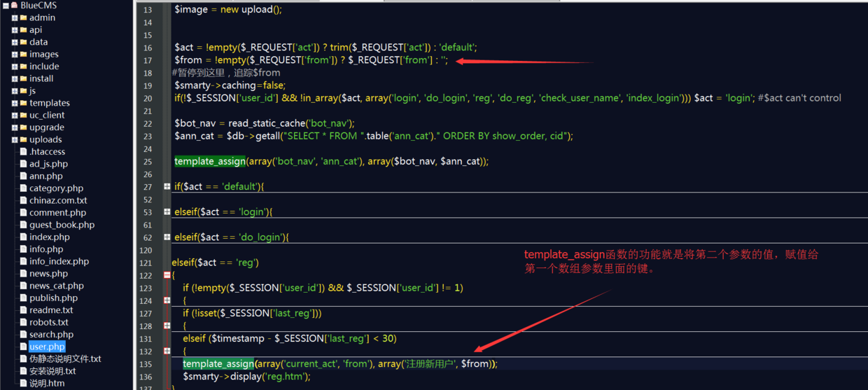The height and width of the screenshot is (390, 868).
Task: Click the file icon next to readme.txt
Action: pos(24,310)
